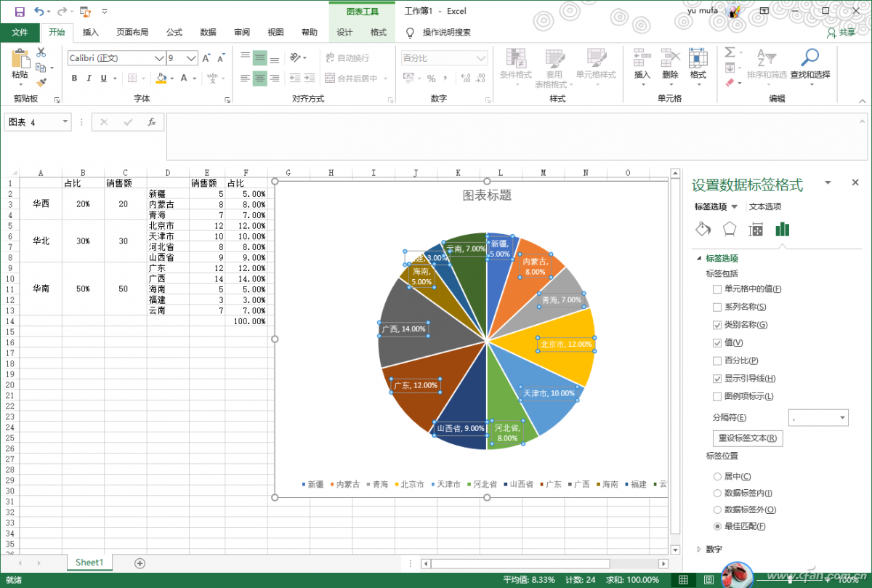The width and height of the screenshot is (872, 588).
Task: Open the font name Calibri dropdown
Action: point(159,58)
